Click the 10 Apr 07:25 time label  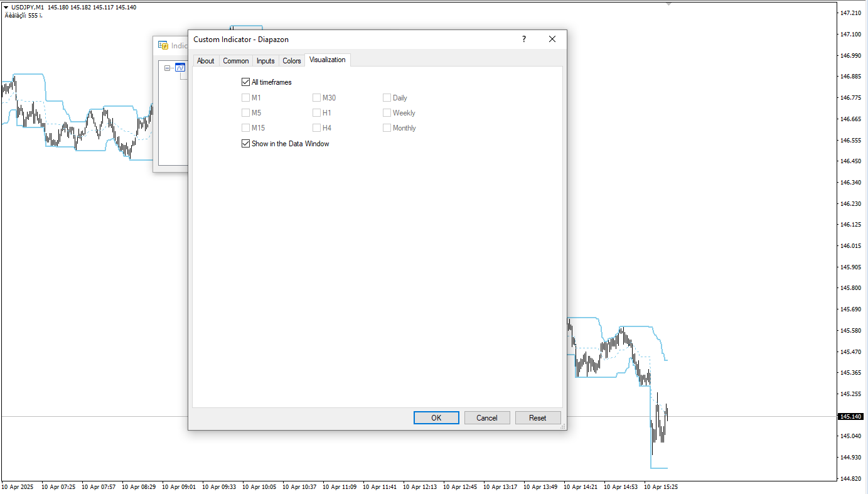[x=58, y=486]
